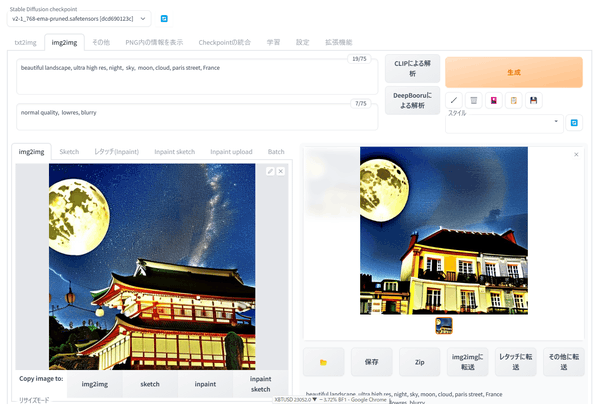Select the generated output thumbnail
Screen dimensions: 594x404
pyautogui.click(x=444, y=326)
